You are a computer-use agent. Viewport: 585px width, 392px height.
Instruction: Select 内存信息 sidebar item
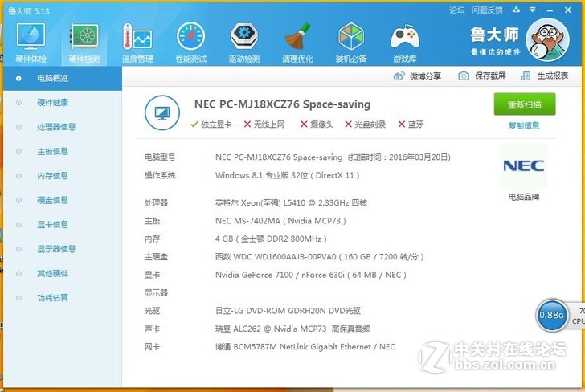pos(63,176)
